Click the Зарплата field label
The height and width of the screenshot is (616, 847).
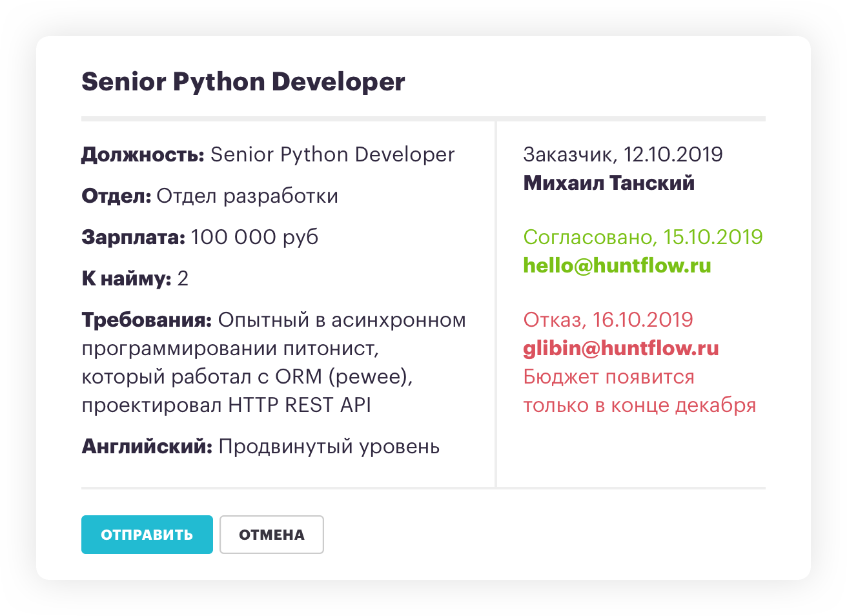(x=133, y=238)
